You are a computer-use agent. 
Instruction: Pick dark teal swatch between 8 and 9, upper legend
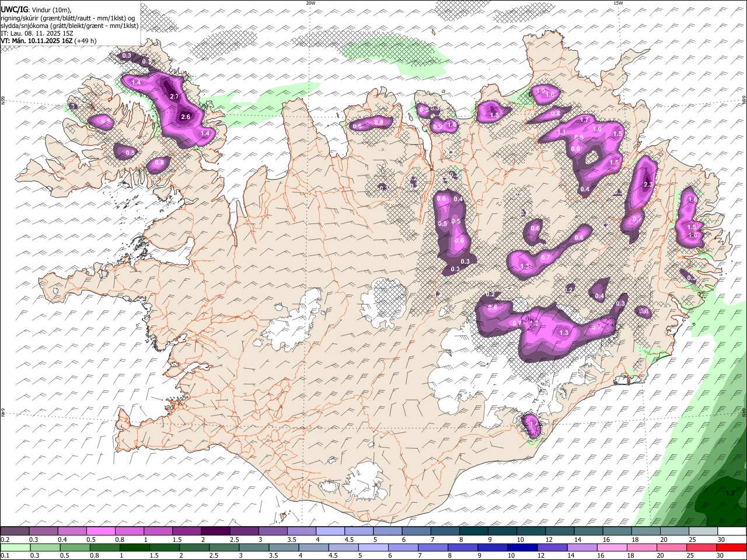coord(473,531)
